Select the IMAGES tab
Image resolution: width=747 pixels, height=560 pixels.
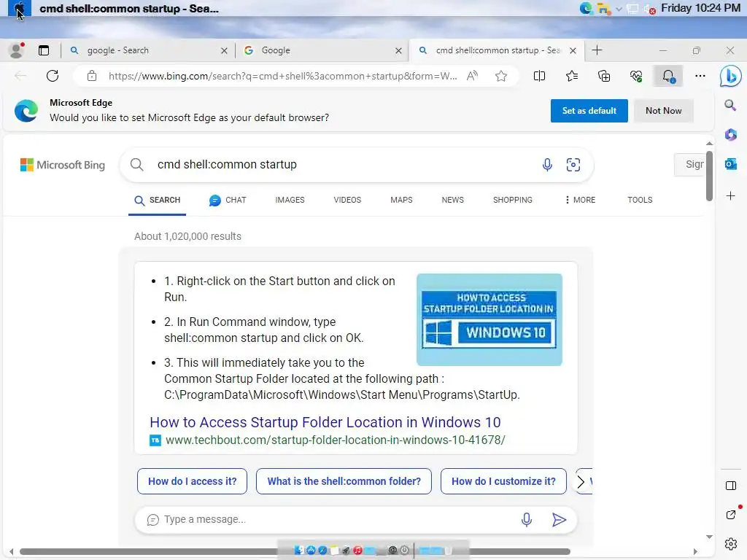pyautogui.click(x=290, y=200)
